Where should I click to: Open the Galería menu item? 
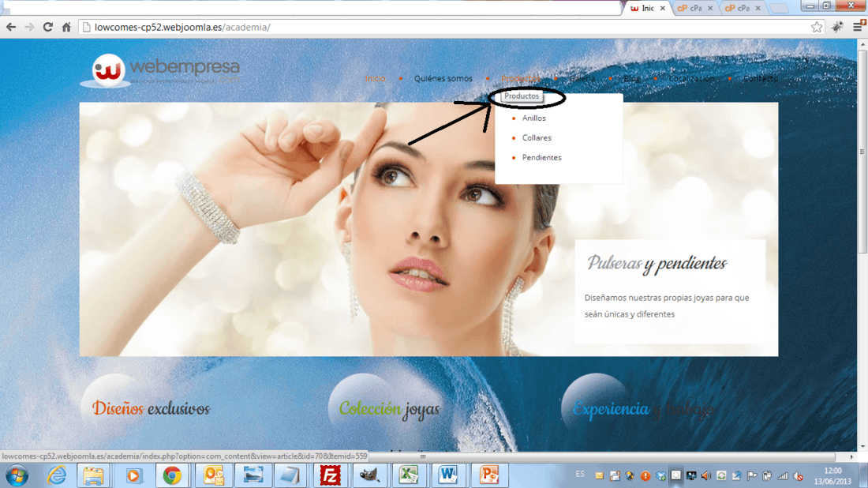(x=582, y=79)
